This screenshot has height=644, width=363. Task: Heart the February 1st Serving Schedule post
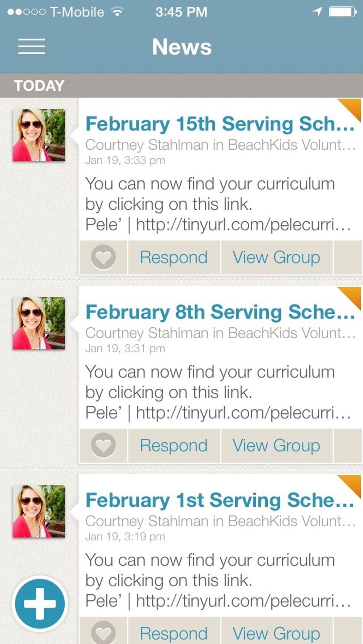[103, 633]
